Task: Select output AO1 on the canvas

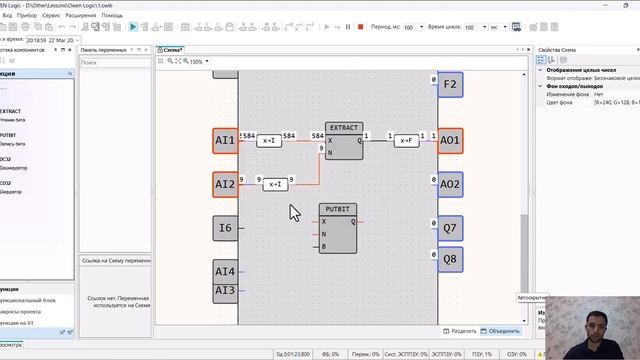Action: (450, 141)
